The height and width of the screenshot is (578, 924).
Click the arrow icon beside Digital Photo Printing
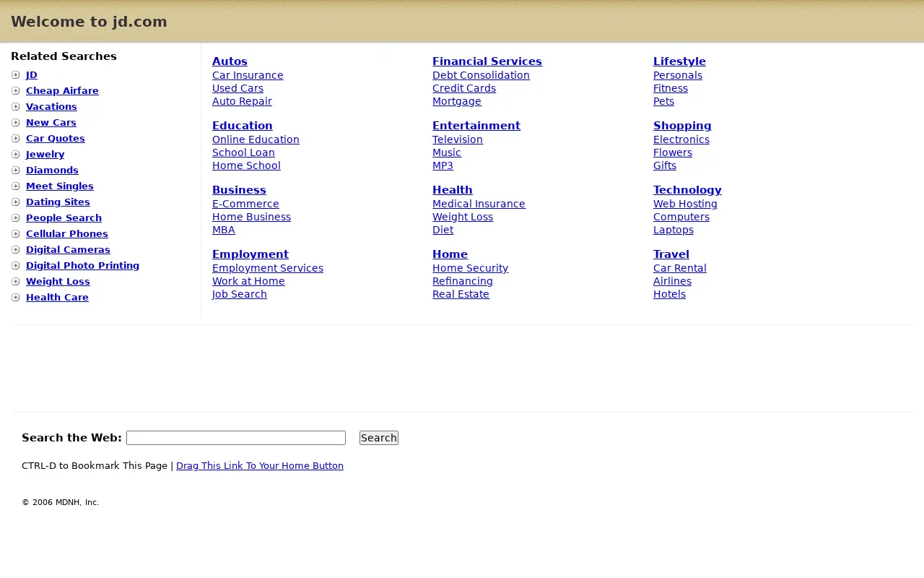click(x=16, y=266)
